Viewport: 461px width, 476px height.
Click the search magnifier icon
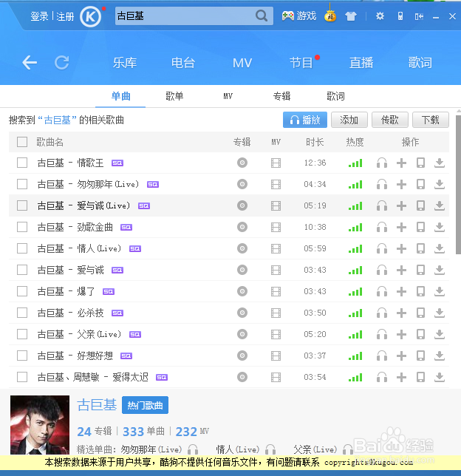pyautogui.click(x=261, y=16)
